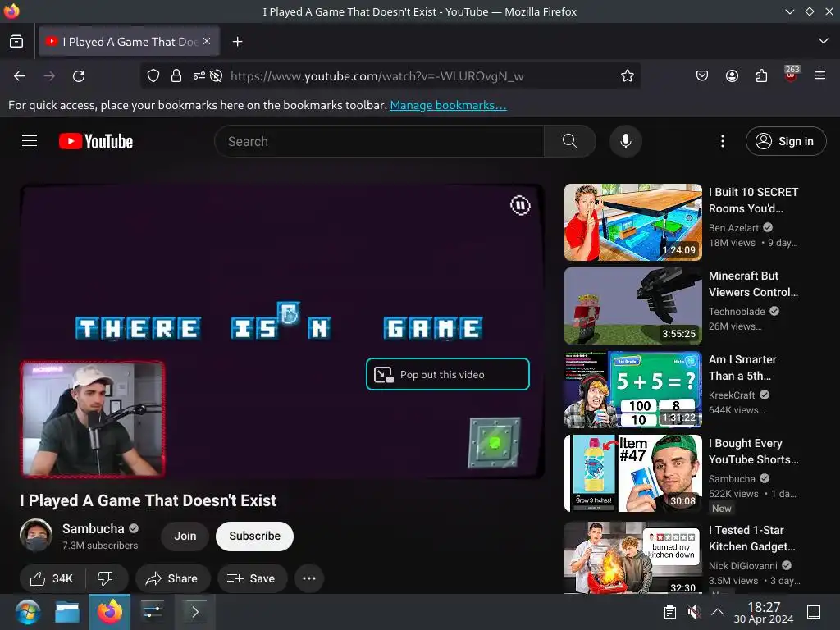Expand hidden system tray icons
This screenshot has width=840, height=630.
pyautogui.click(x=717, y=612)
